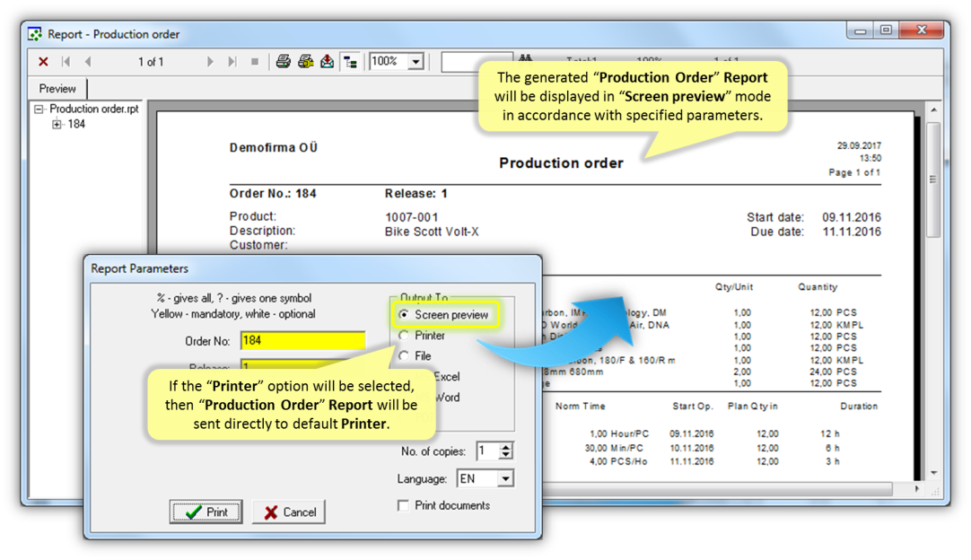Jump to the last report page

[x=232, y=61]
